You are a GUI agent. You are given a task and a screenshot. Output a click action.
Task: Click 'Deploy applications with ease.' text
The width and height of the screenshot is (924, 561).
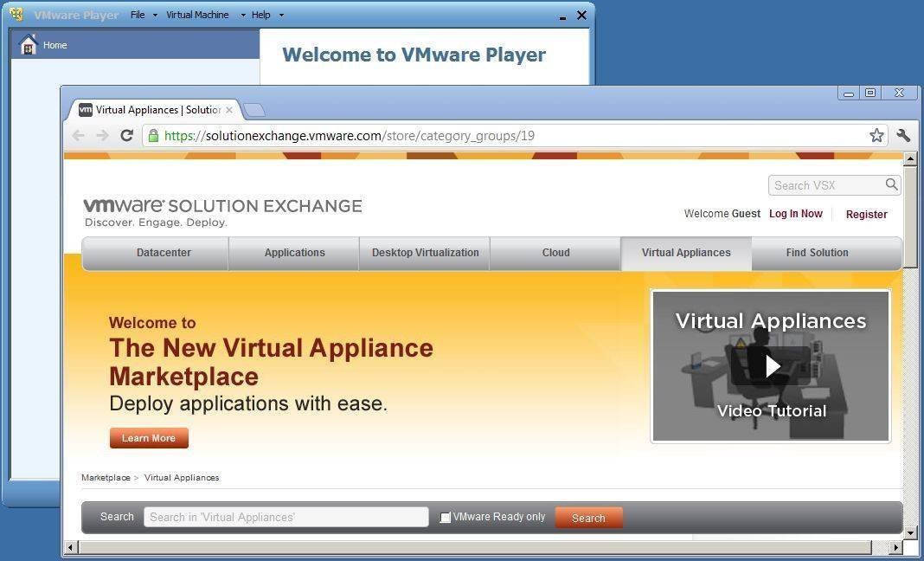248,404
